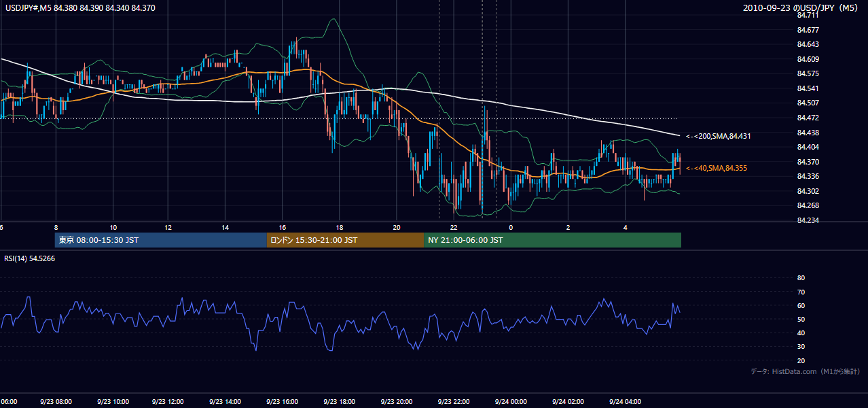Click price axis value 84.370
868x408 pixels.
807,162
